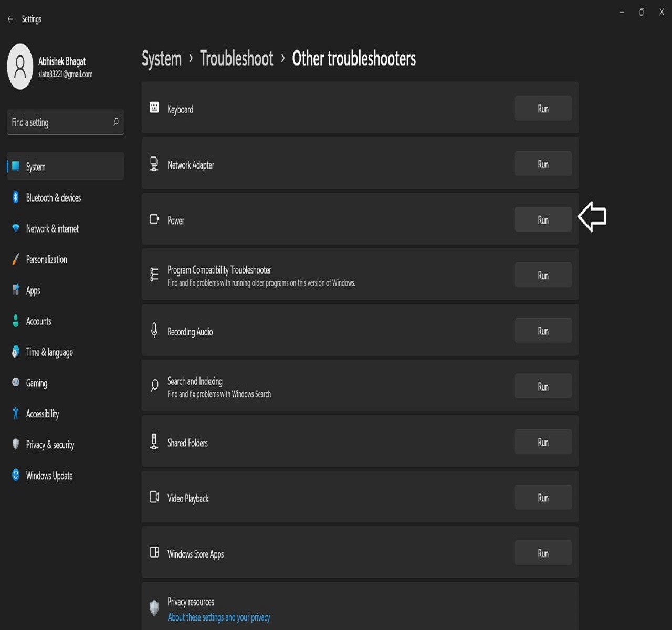Open Personalization settings
Screen dimensions: 672x630
[66, 259]
